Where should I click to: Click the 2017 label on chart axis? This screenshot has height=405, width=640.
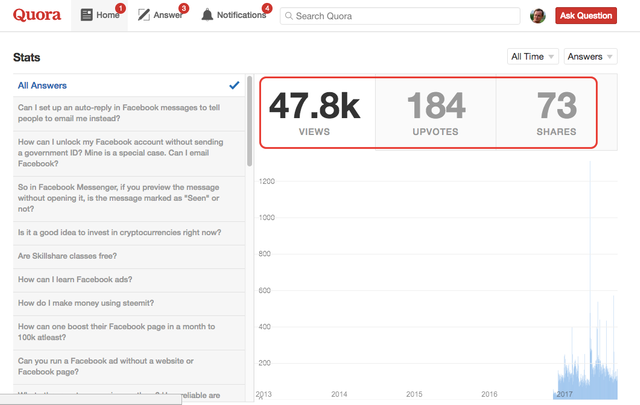[564, 394]
